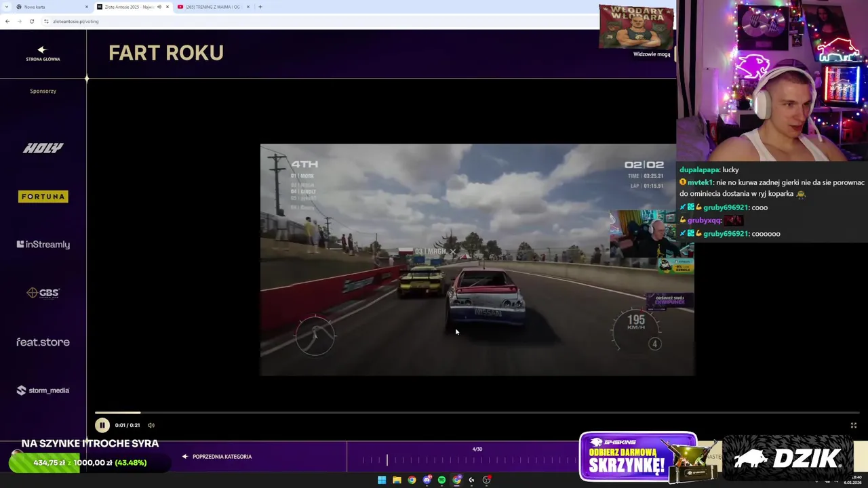
Task: Click the 4/30 category counter
Action: (477, 449)
